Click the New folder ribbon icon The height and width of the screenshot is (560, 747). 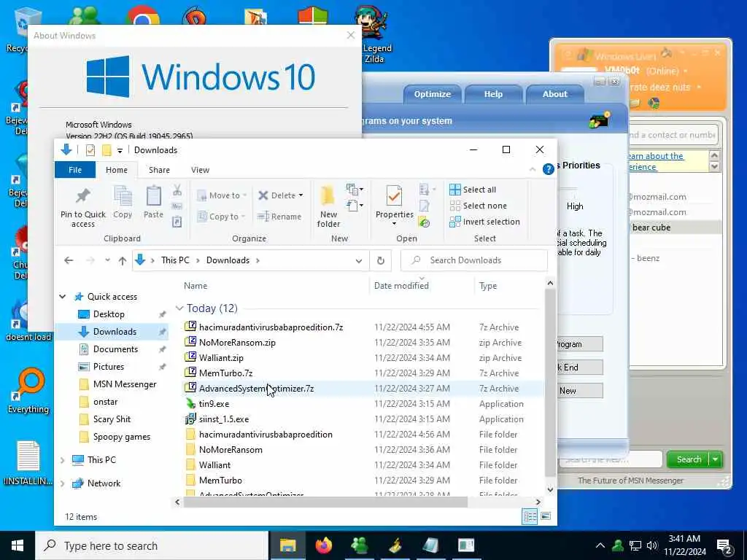(x=328, y=195)
